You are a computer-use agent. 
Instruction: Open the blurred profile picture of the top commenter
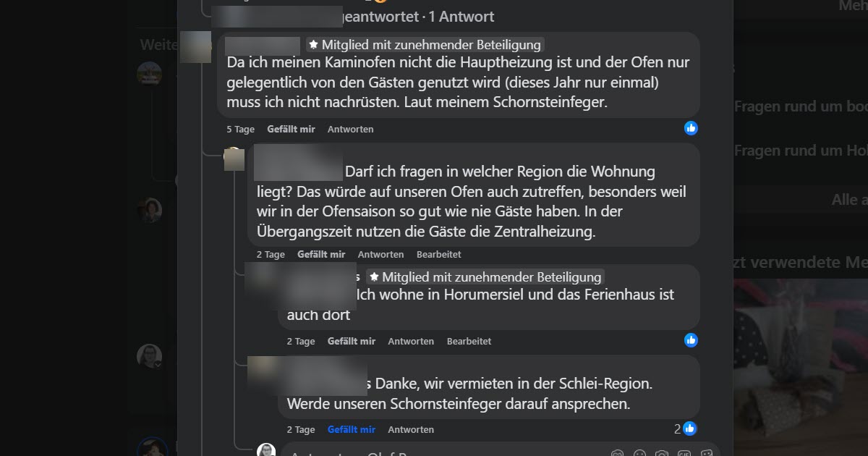click(x=195, y=47)
